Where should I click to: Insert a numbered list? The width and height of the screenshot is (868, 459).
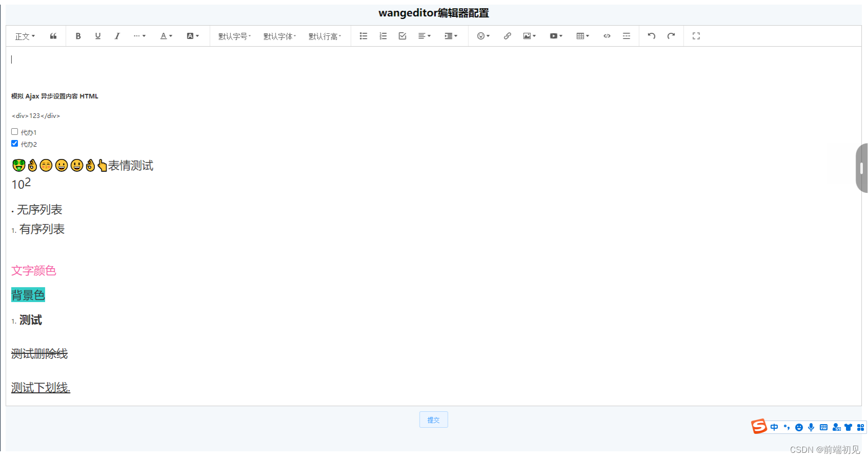point(383,36)
